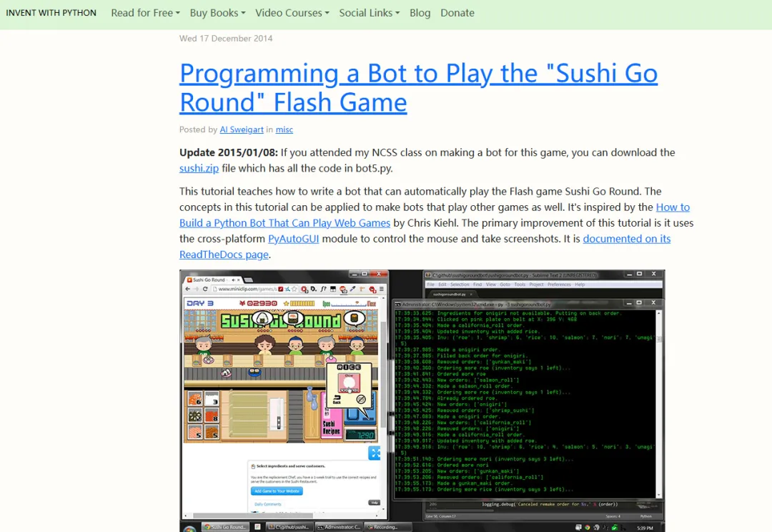Click the bold 'Update 2015/01/08:' text
The width and height of the screenshot is (772, 532).
(x=229, y=153)
